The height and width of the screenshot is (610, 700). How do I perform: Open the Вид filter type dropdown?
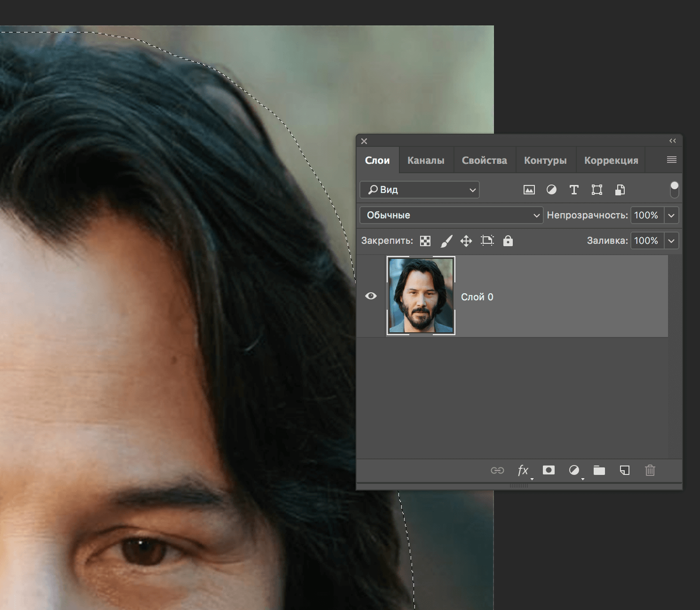click(x=420, y=190)
